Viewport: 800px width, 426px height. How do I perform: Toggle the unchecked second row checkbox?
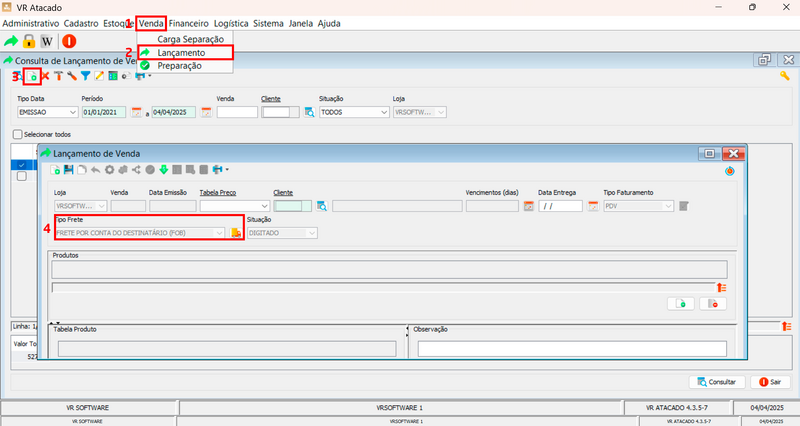[x=21, y=176]
